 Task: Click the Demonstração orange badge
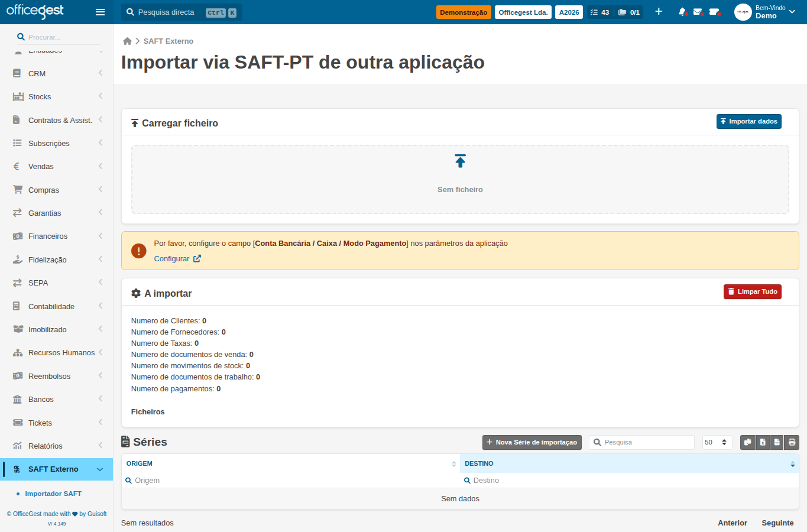(x=464, y=12)
